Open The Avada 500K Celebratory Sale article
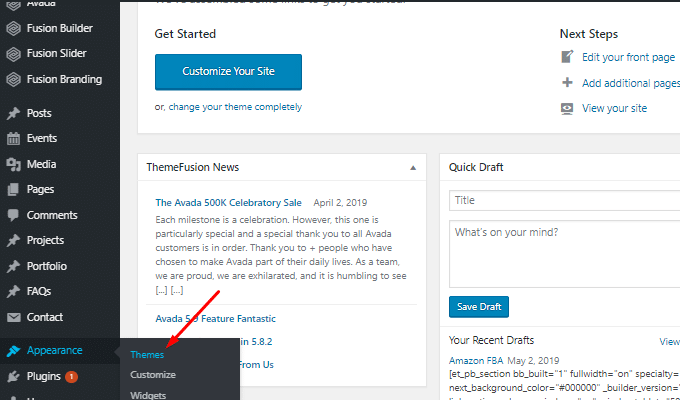This screenshot has height=400, width=680. (x=229, y=200)
